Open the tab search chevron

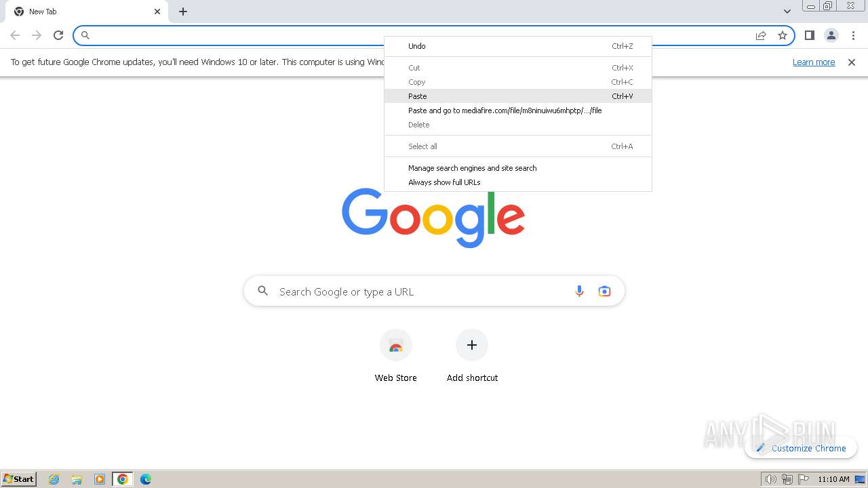(787, 12)
